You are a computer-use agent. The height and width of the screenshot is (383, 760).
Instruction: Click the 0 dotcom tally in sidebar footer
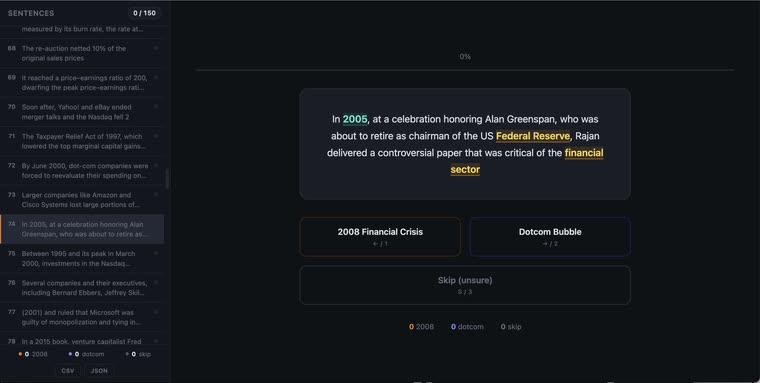click(x=86, y=354)
